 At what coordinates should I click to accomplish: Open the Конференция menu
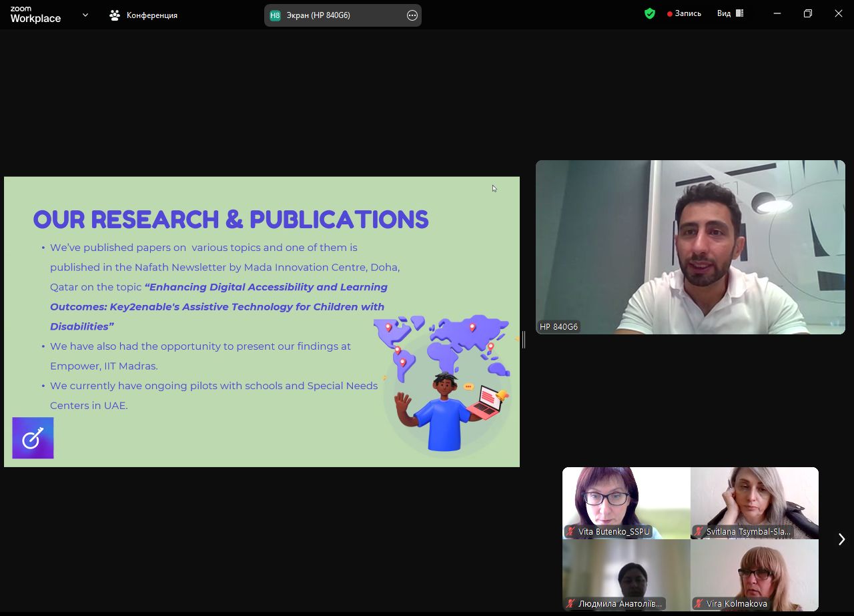point(143,15)
